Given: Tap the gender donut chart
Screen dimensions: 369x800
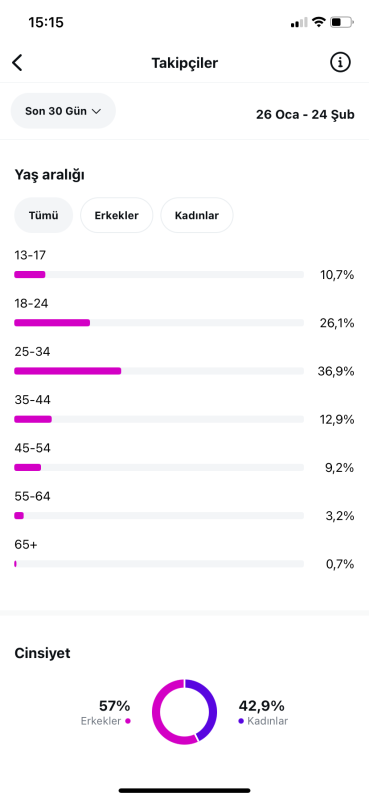Looking at the screenshot, I should [184, 712].
